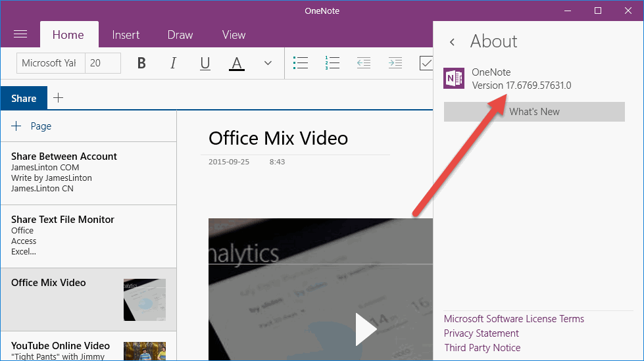644x361 pixels.
Task: Open the Insert tab
Action: (x=126, y=35)
